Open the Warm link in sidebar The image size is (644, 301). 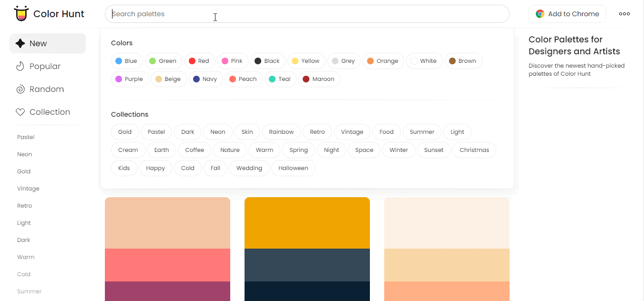pos(26,257)
